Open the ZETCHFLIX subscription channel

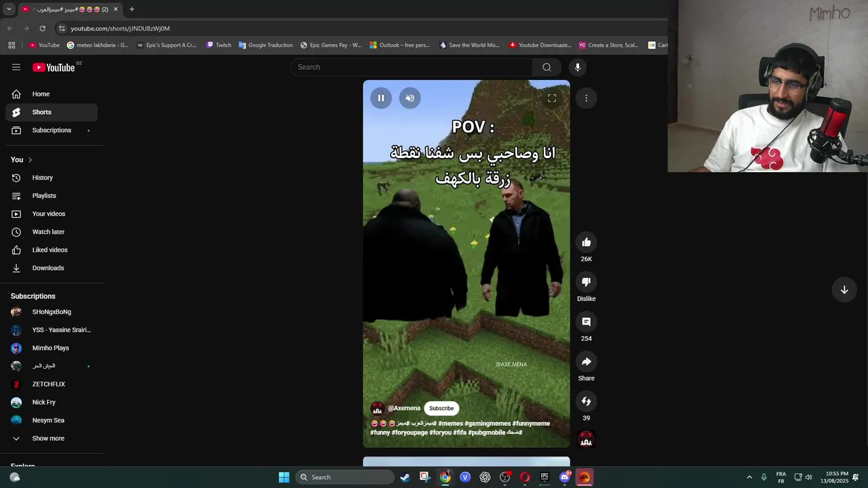[x=52, y=384]
